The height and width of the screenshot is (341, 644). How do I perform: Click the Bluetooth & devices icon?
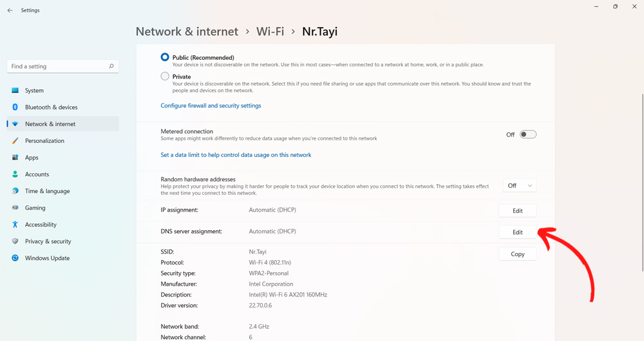(15, 107)
